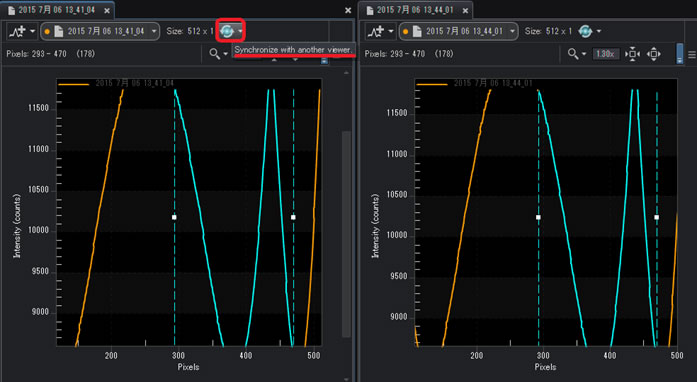Screen dimensions: 697x382
Task: Click the add graph icon in right viewer
Action: [x=377, y=32]
